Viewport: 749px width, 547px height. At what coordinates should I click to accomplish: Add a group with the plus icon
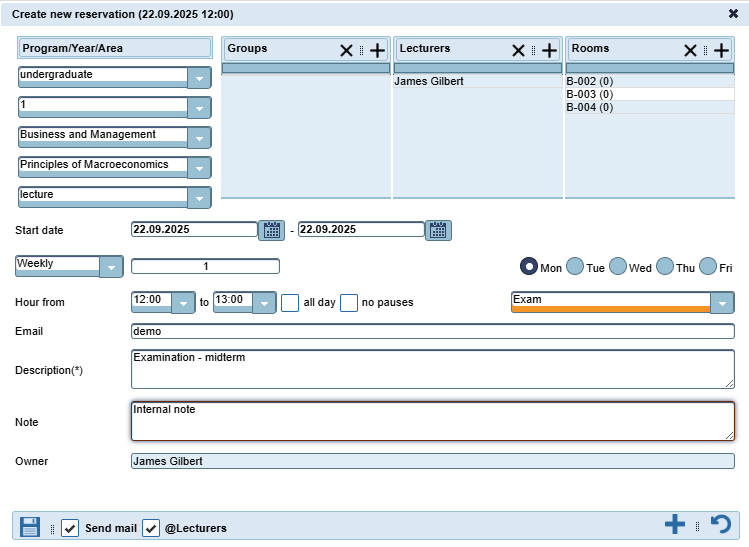click(377, 50)
